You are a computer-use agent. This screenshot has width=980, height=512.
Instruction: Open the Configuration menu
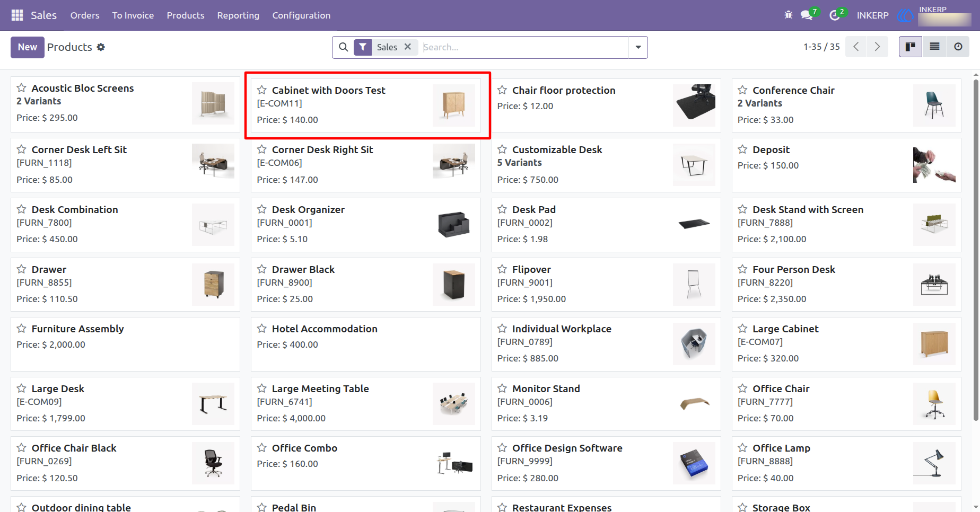click(301, 15)
